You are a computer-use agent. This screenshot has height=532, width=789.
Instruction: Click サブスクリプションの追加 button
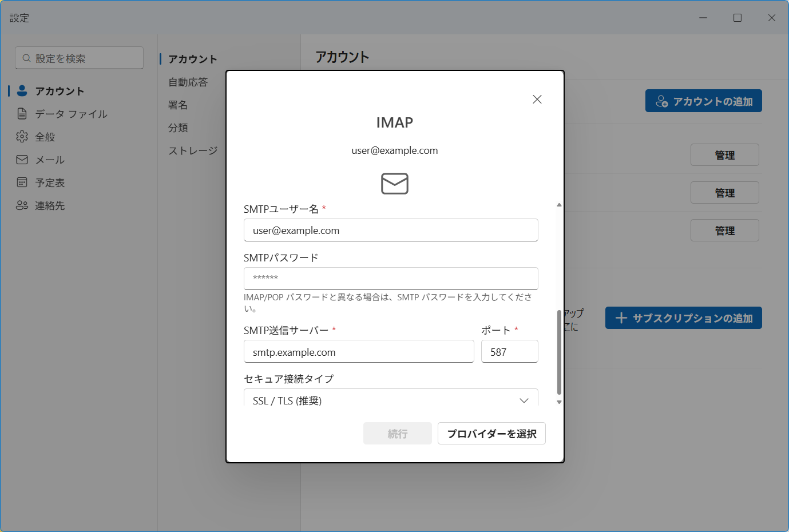click(683, 317)
